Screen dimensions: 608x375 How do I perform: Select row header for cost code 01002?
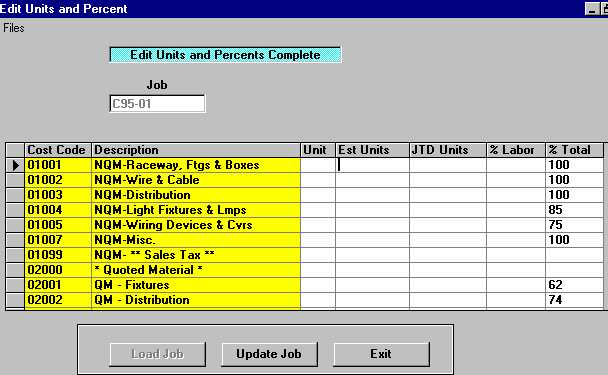coord(15,180)
